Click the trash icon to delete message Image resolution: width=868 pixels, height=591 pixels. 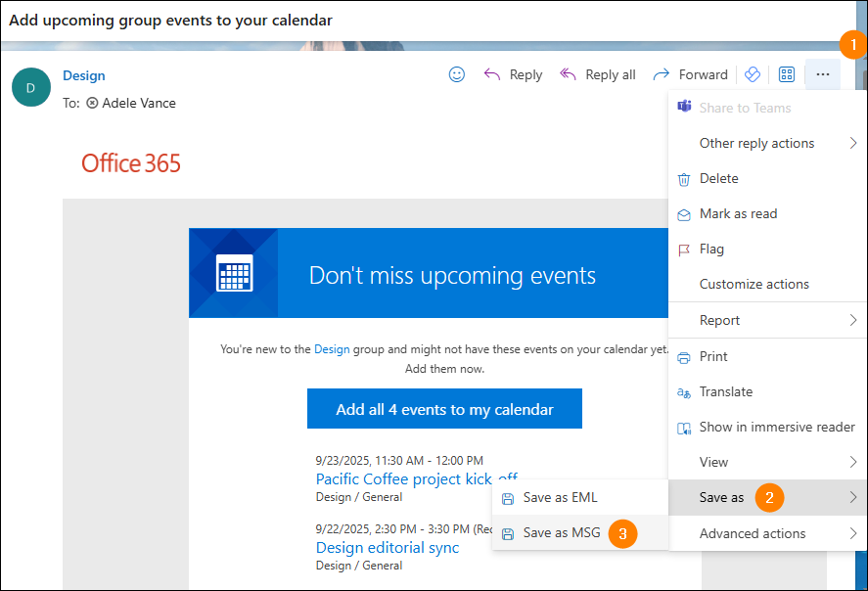[684, 179]
